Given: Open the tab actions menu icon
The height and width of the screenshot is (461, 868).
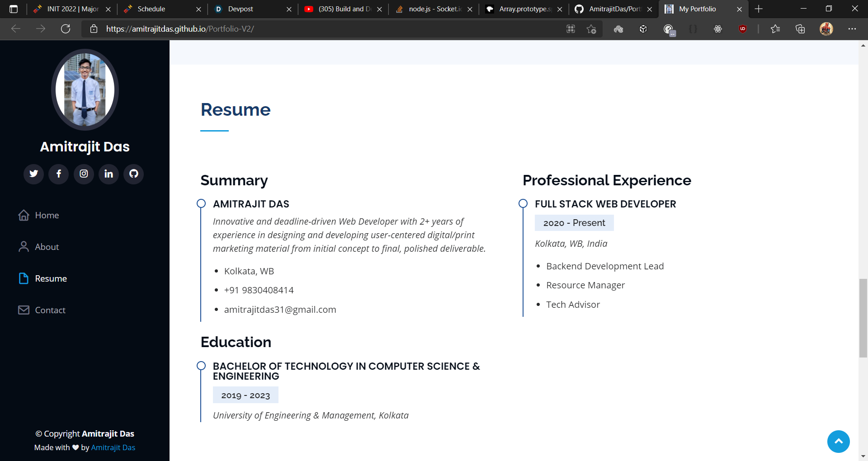Looking at the screenshot, I should (14, 9).
